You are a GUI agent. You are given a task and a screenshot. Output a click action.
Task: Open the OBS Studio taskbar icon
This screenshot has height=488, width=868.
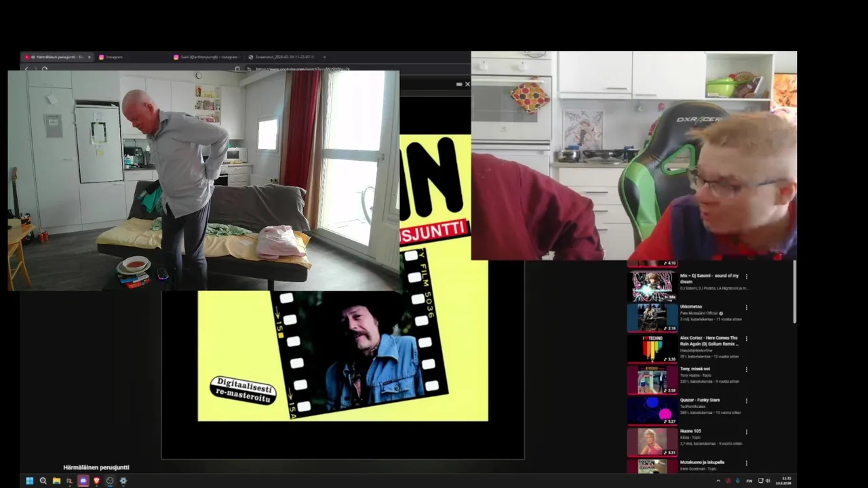[110, 481]
